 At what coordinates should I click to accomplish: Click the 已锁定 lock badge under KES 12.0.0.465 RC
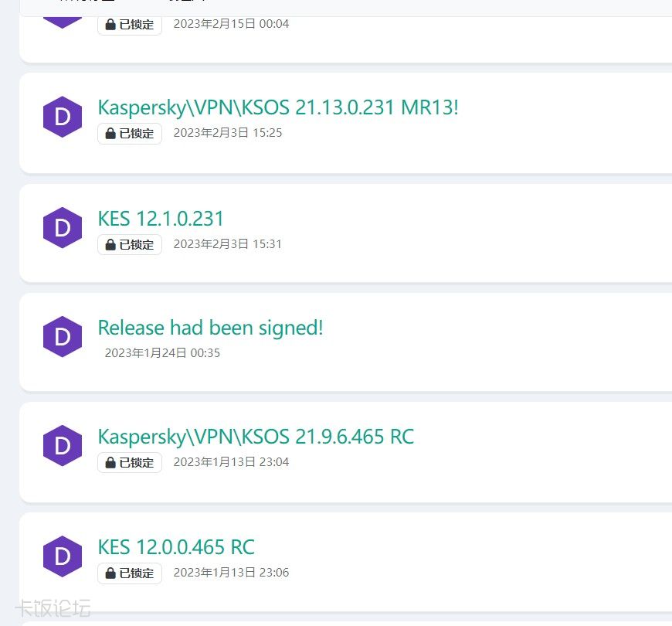click(130, 573)
